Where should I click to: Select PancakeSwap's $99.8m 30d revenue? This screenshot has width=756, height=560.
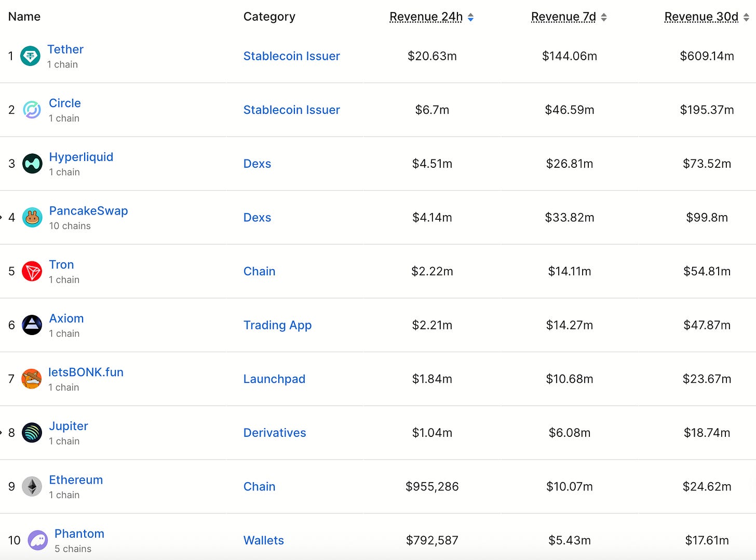pos(707,217)
